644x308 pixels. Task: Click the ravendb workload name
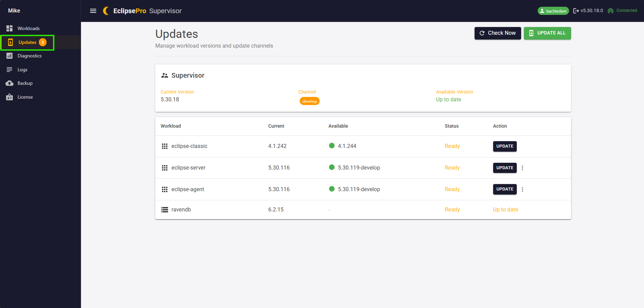[x=181, y=210]
